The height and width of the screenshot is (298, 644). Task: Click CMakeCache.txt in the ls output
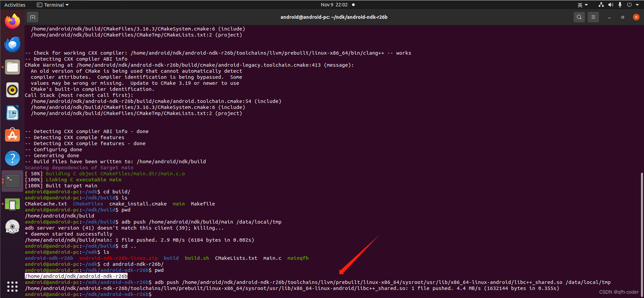coord(46,204)
